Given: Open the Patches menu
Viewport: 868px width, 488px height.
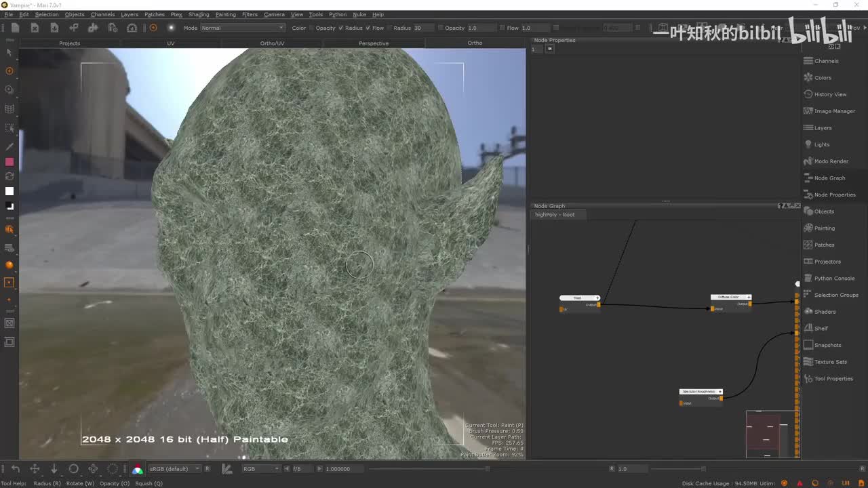Looking at the screenshot, I should point(155,14).
